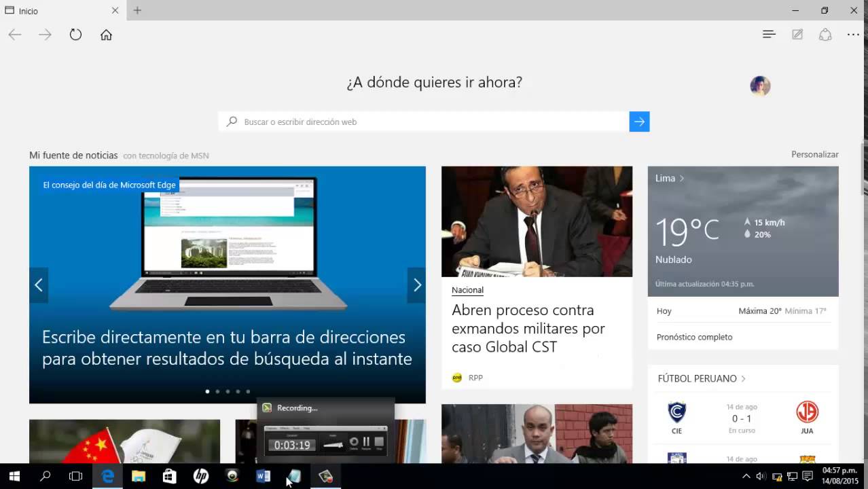Open the screen recorder taskbar icon
Viewport: 868px width, 489px height.
[326, 476]
